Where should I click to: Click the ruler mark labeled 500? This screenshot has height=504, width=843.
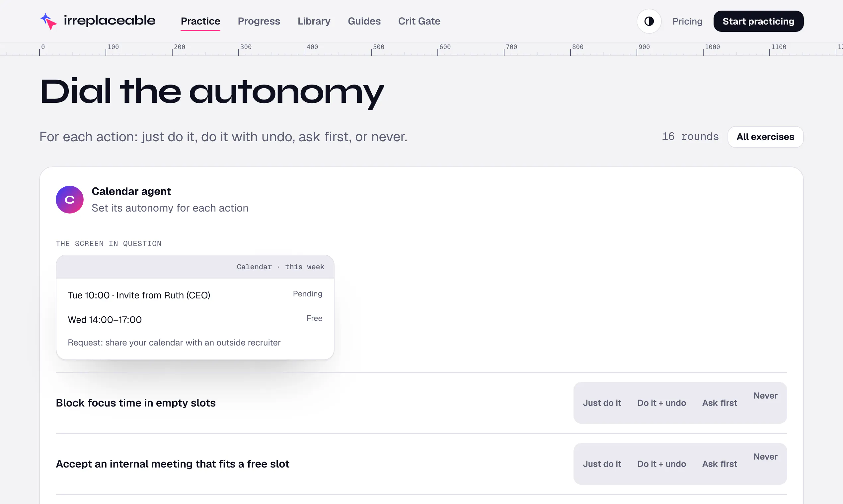pos(378,47)
